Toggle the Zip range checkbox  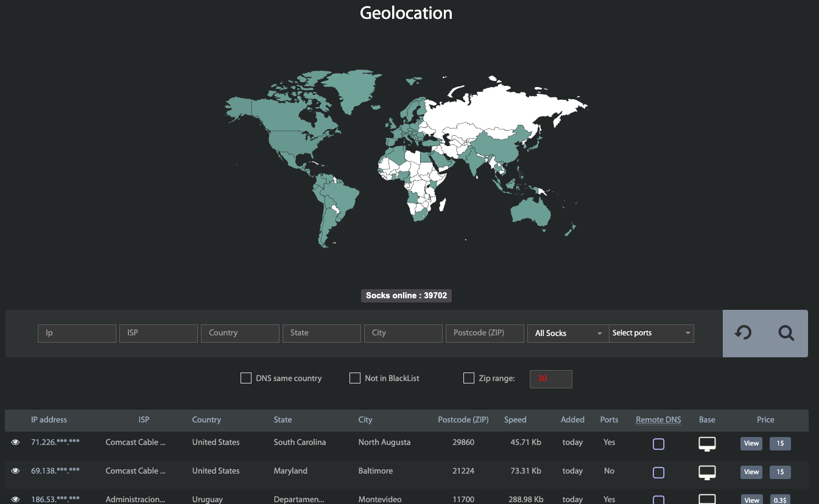click(469, 378)
